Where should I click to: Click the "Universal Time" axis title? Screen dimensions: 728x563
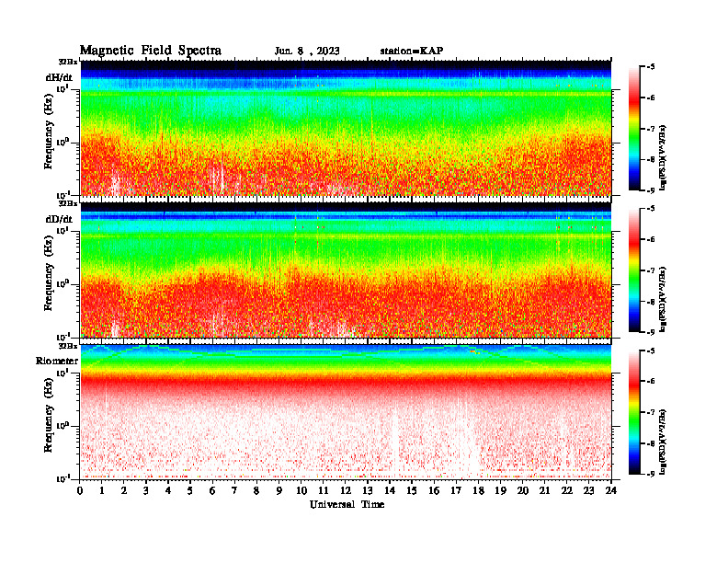[347, 504]
